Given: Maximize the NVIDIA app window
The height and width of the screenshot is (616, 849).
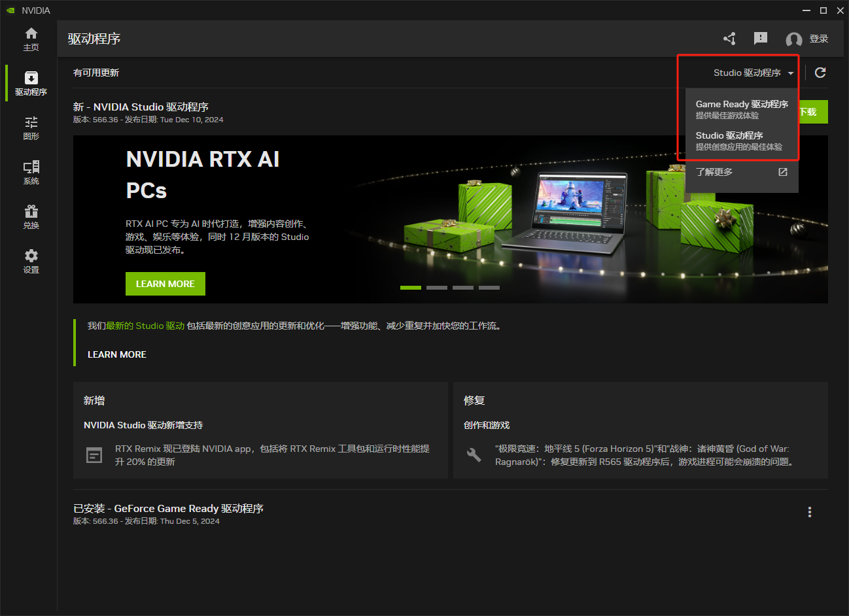Looking at the screenshot, I should (x=823, y=10).
